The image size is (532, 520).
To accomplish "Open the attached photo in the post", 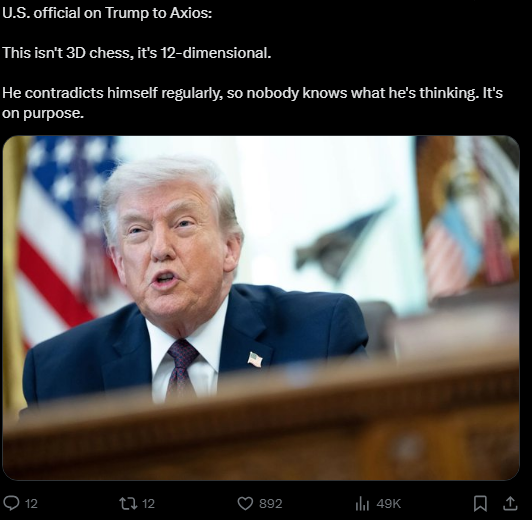I will pyautogui.click(x=261, y=308).
